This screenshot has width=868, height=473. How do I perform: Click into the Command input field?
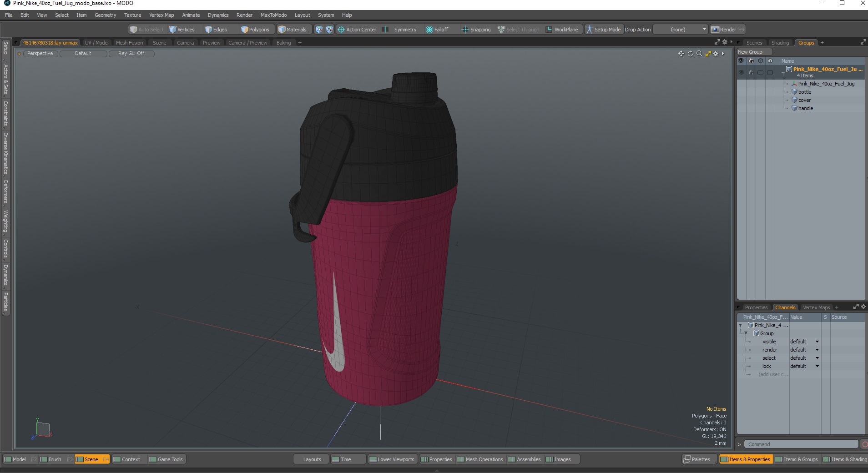pyautogui.click(x=802, y=444)
